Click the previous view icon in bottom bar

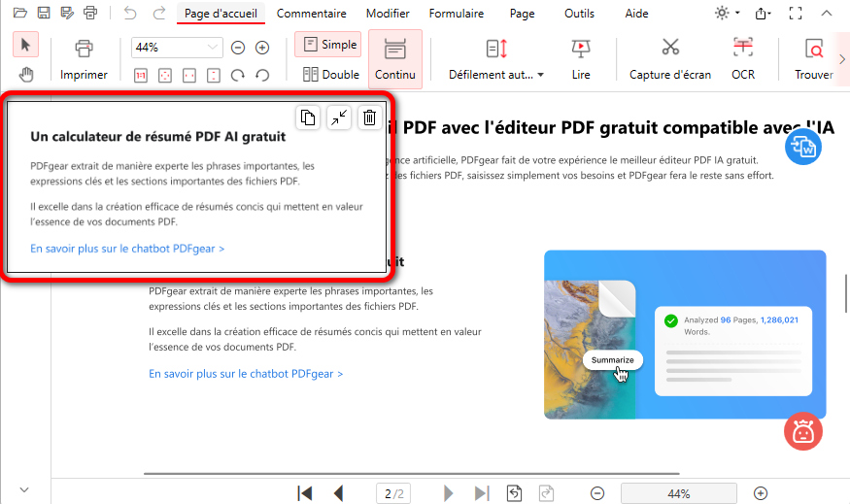[x=514, y=493]
